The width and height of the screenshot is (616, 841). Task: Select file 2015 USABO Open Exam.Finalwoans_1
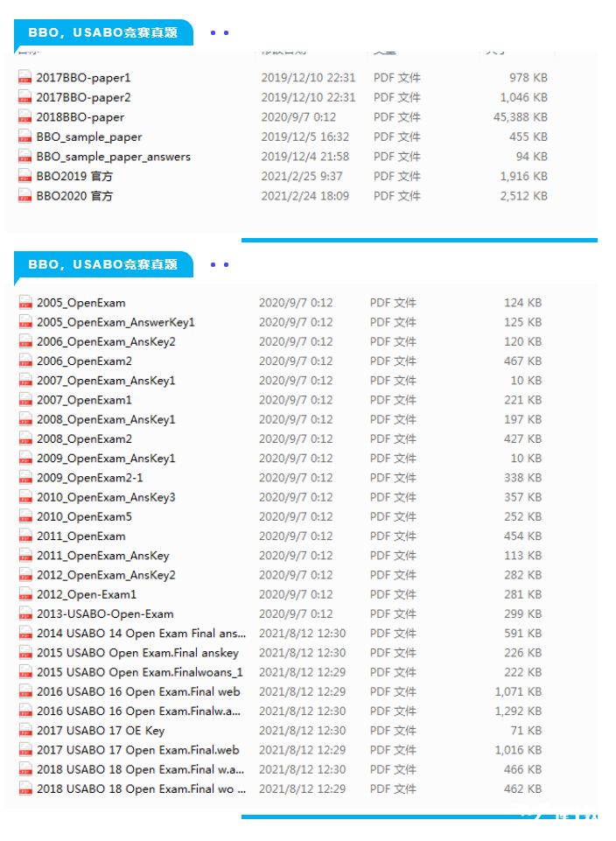[140, 673]
